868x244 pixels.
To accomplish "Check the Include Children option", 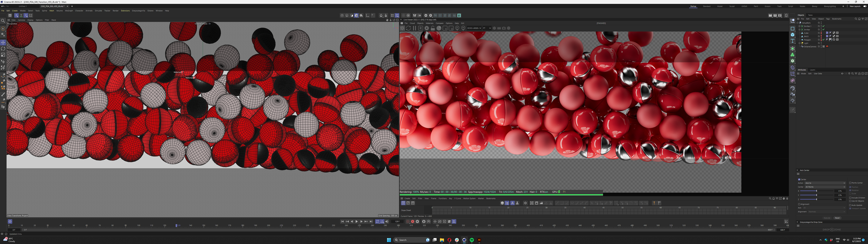I will coord(850,198).
